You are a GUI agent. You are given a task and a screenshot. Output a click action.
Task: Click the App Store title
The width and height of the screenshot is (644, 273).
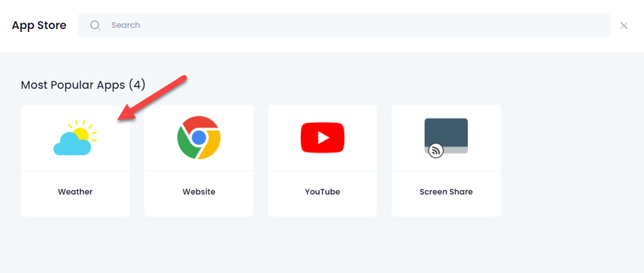[39, 25]
